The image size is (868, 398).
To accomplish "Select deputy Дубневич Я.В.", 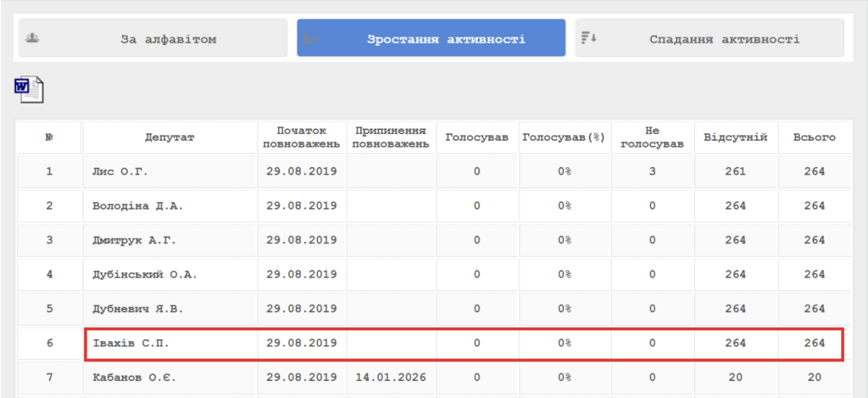I will pyautogui.click(x=137, y=309).
